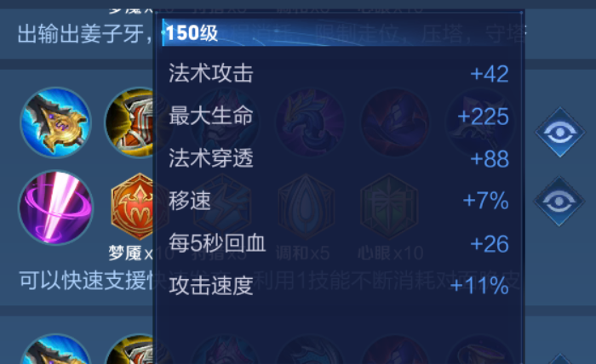
Task: Tap the 攻击速度 +11% row
Action: [x=339, y=286]
